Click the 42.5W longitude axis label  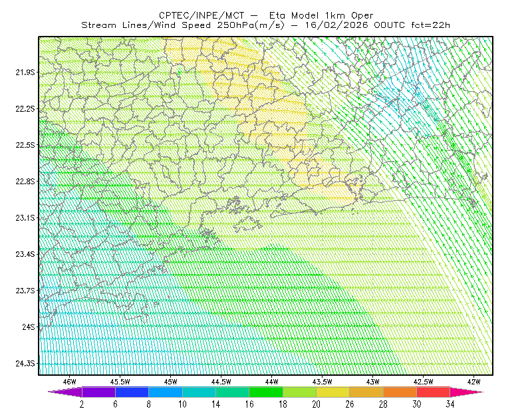[x=424, y=382]
